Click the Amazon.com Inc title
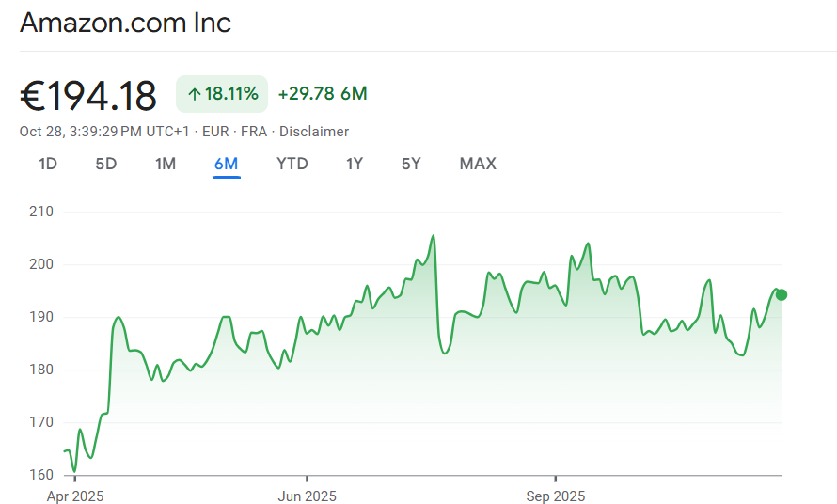 point(125,23)
